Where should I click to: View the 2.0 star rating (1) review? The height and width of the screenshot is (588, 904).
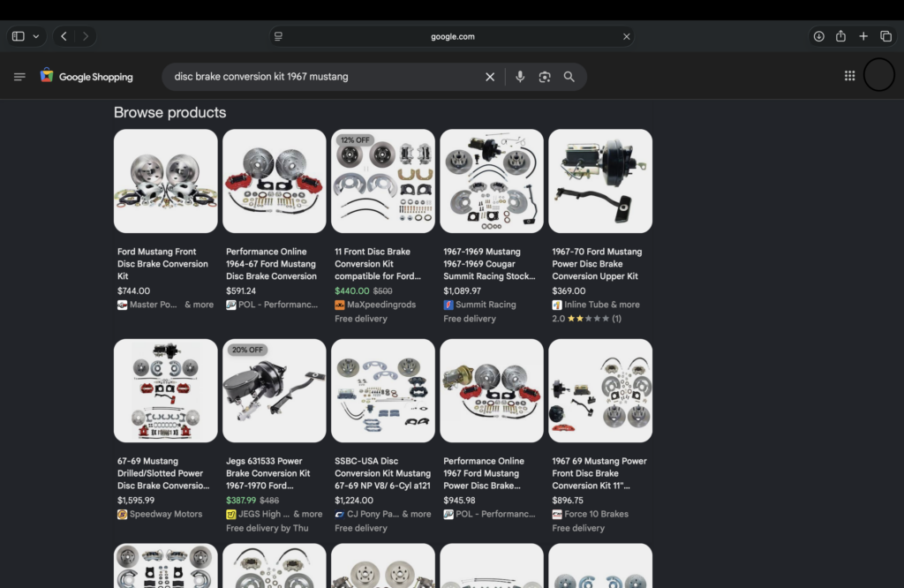click(x=587, y=318)
